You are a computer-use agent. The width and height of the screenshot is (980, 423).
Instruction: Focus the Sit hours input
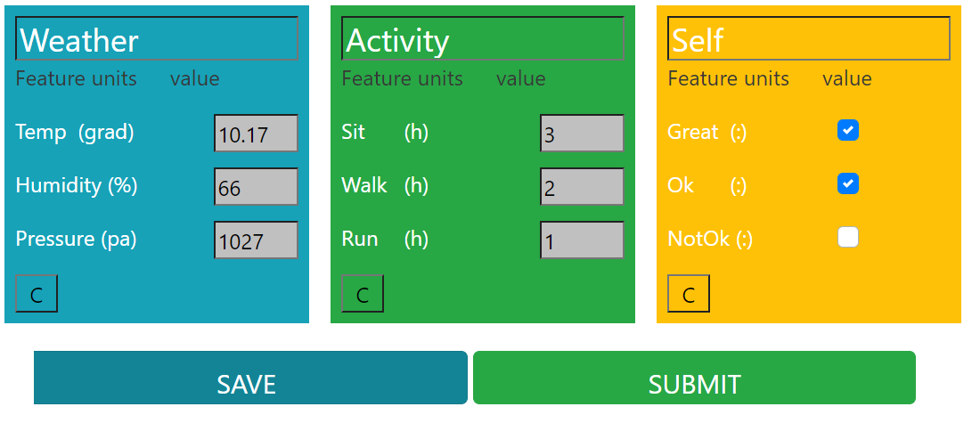(583, 133)
